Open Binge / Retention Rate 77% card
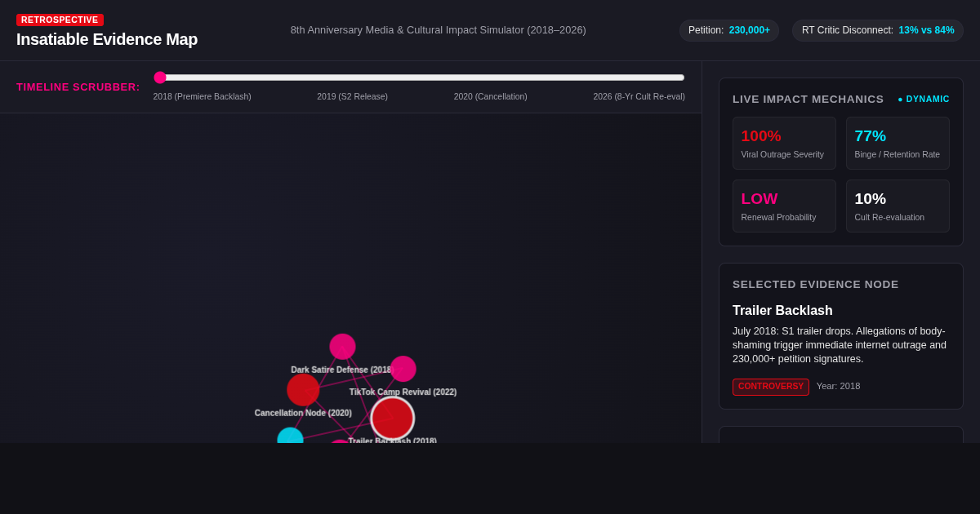980x514 pixels. click(x=898, y=143)
